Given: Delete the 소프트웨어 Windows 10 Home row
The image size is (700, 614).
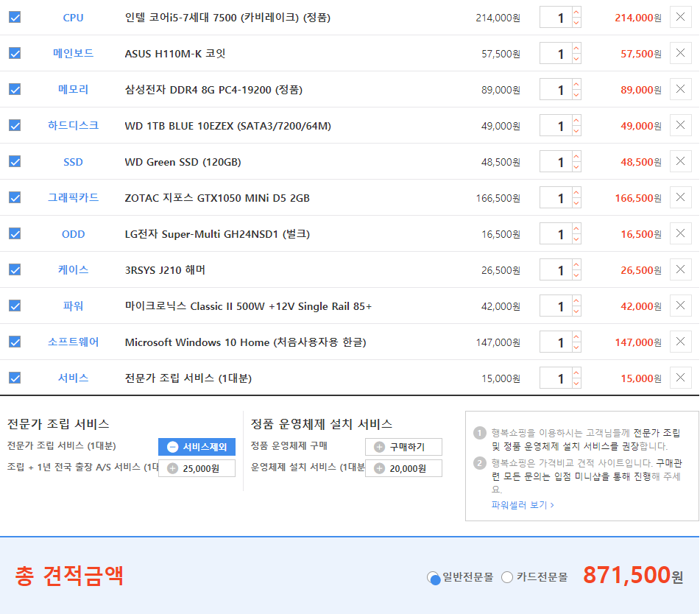Looking at the screenshot, I should click(x=680, y=342).
